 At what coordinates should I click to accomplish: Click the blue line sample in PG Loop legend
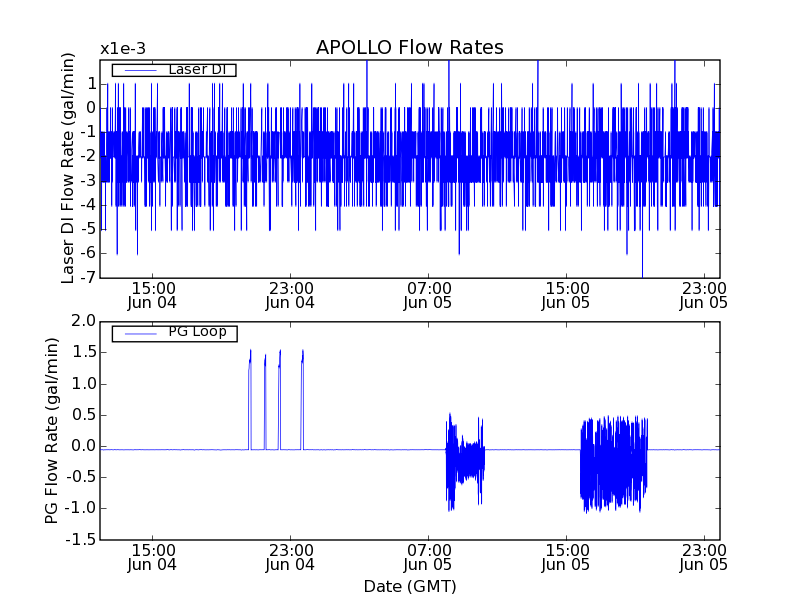(138, 333)
